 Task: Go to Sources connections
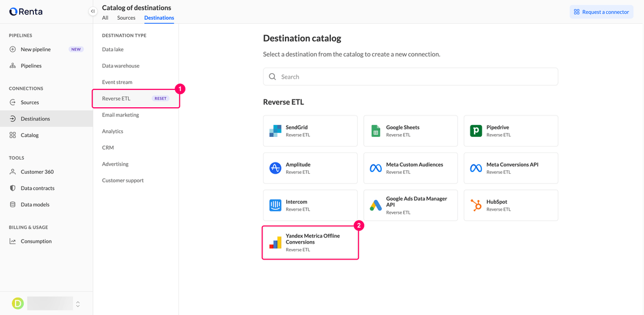tap(47, 102)
